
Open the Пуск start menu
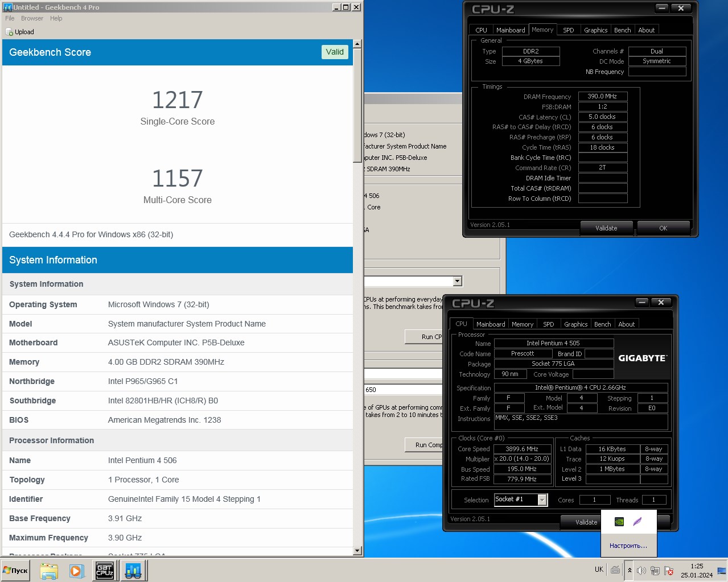15,570
